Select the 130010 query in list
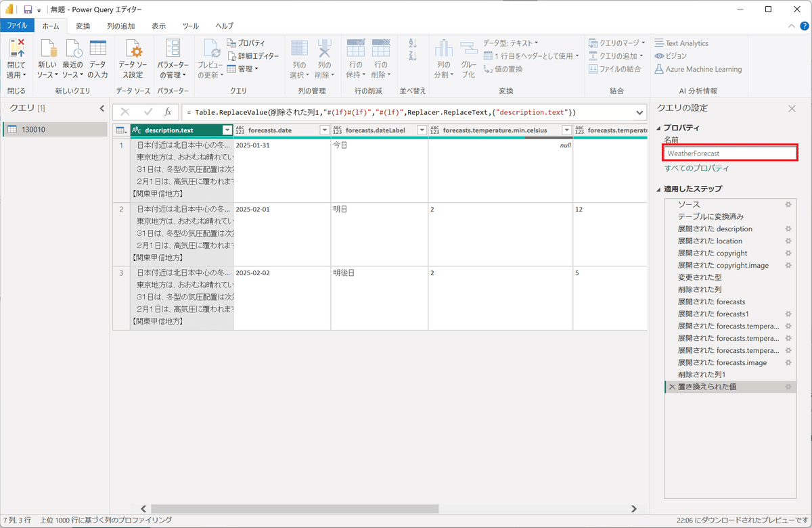812x528 pixels. click(x=55, y=129)
